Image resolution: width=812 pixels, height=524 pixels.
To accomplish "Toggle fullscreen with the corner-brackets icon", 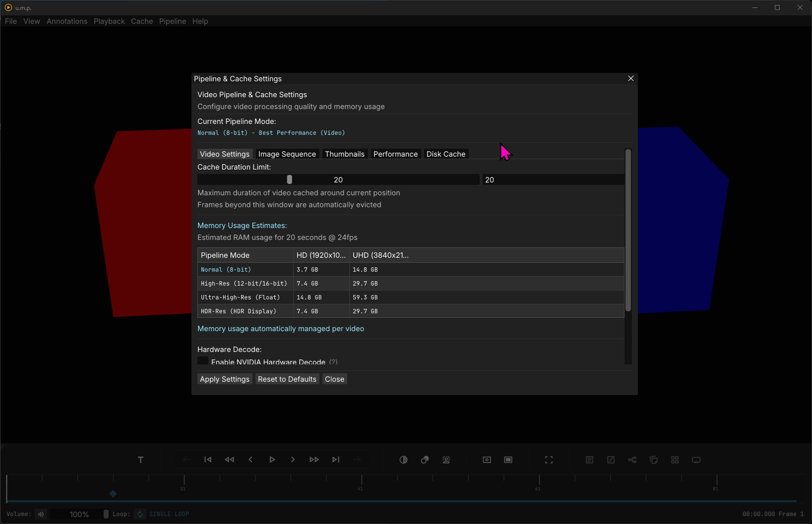I will [549, 460].
